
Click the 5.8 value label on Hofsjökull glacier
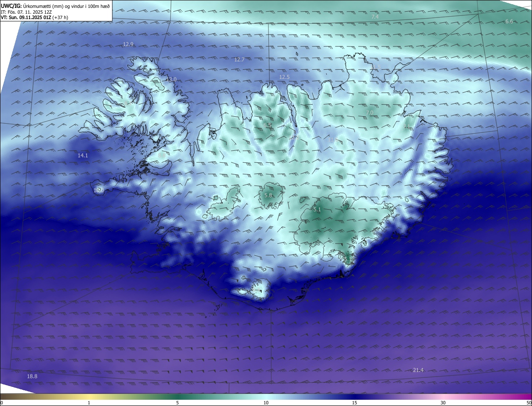click(268, 195)
